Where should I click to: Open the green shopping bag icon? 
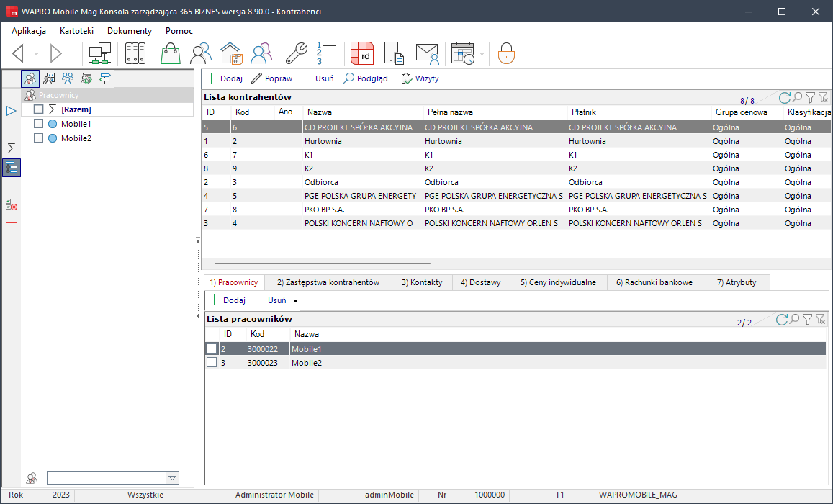click(171, 53)
